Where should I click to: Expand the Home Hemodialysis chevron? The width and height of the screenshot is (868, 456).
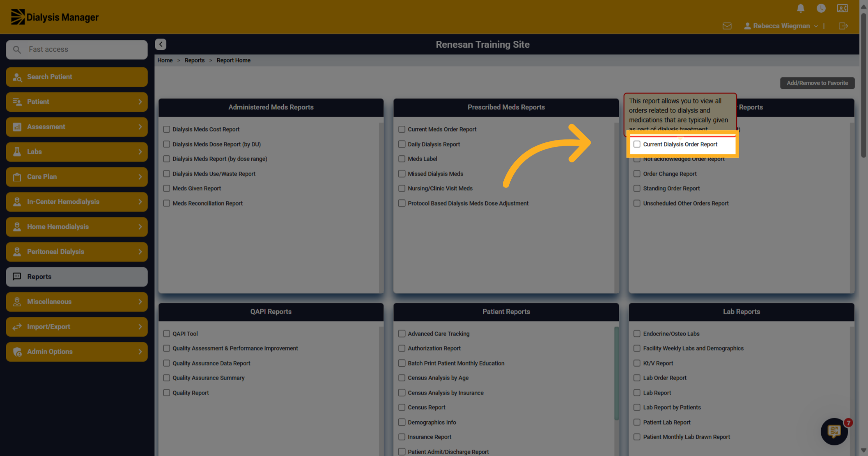pos(140,227)
